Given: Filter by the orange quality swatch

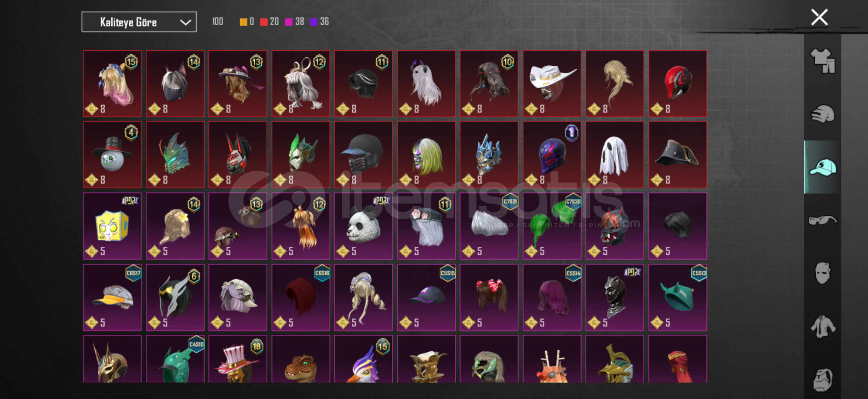Looking at the screenshot, I should [x=243, y=22].
